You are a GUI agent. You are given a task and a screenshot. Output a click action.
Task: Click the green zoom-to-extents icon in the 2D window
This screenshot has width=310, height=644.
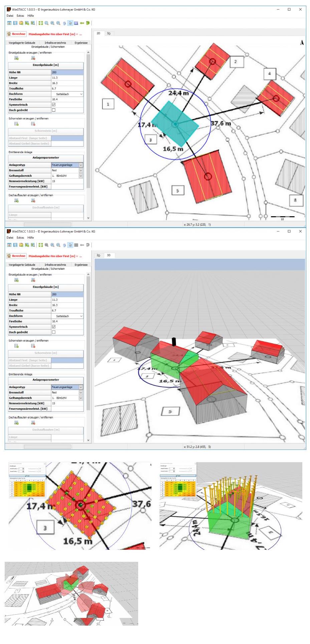point(41,23)
